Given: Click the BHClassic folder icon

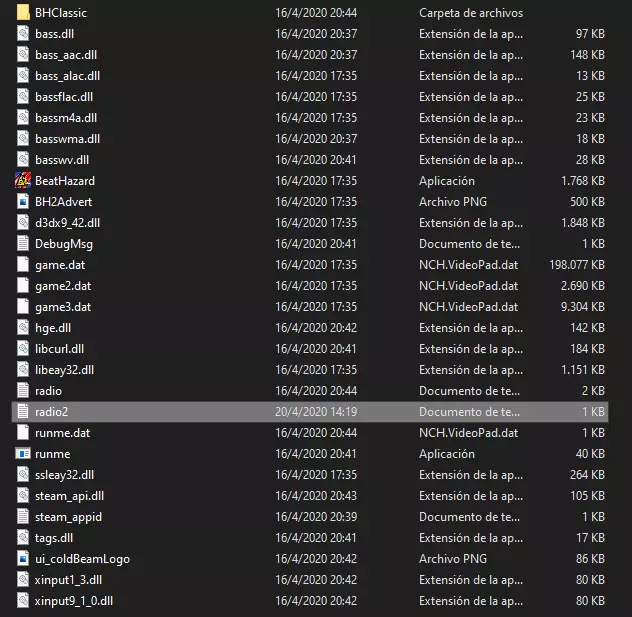Looking at the screenshot, I should coord(23,12).
